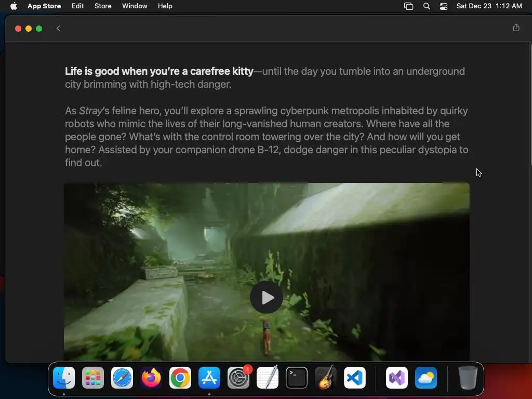Launch Firefox from the Dock
Viewport: 532px width, 399px height.
[x=151, y=378]
